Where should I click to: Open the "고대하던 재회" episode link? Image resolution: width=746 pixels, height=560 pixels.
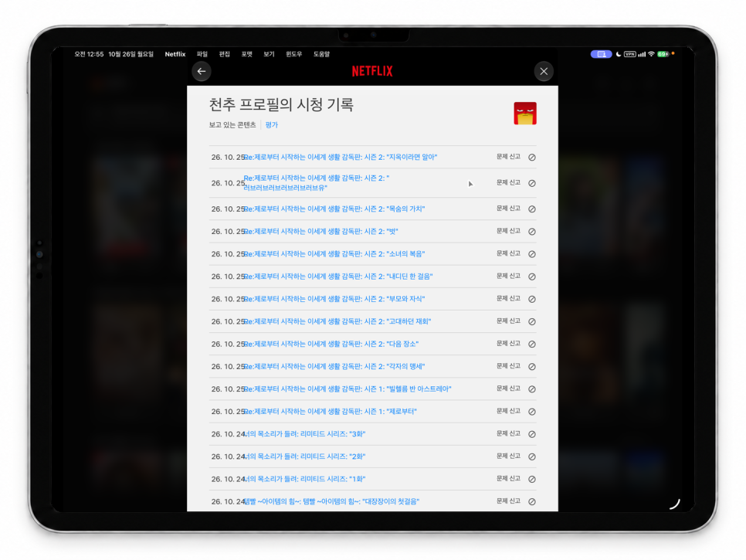(337, 321)
